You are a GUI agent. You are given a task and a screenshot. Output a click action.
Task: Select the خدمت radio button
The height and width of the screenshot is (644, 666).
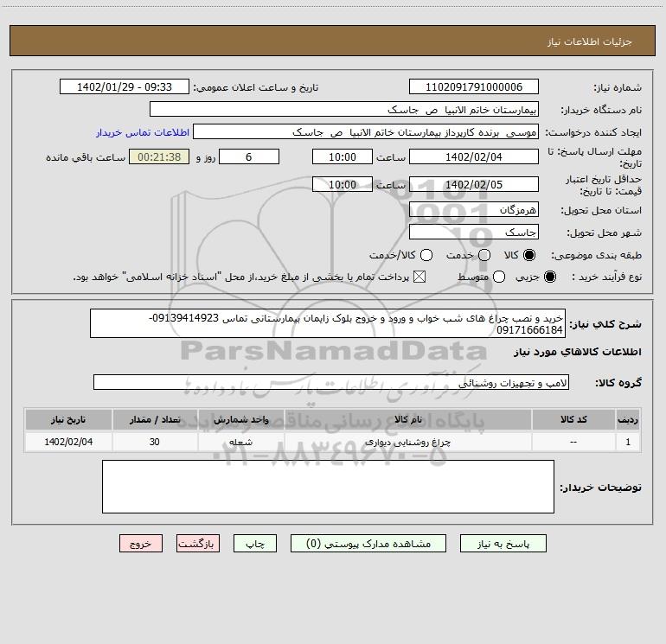coord(484,255)
